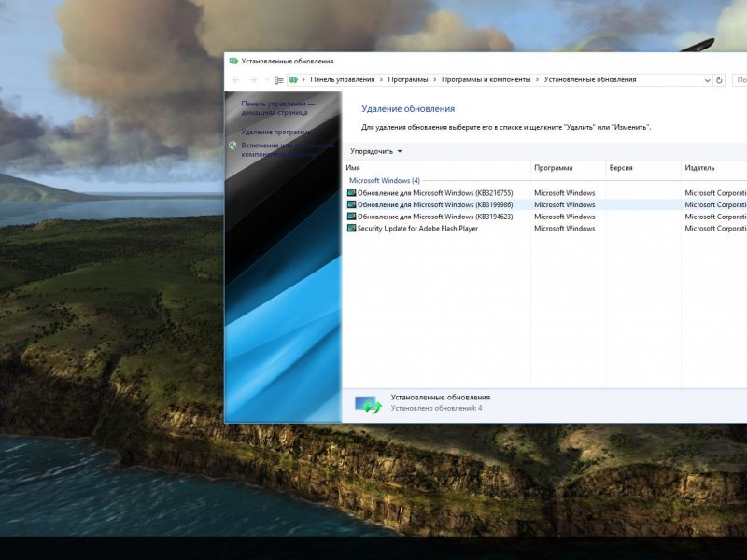Go to Программы breadcrumb
The image size is (747, 560).
(408, 80)
